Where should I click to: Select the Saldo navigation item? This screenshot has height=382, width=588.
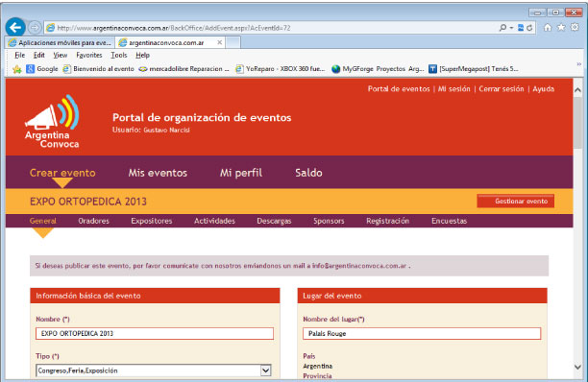[x=308, y=173]
